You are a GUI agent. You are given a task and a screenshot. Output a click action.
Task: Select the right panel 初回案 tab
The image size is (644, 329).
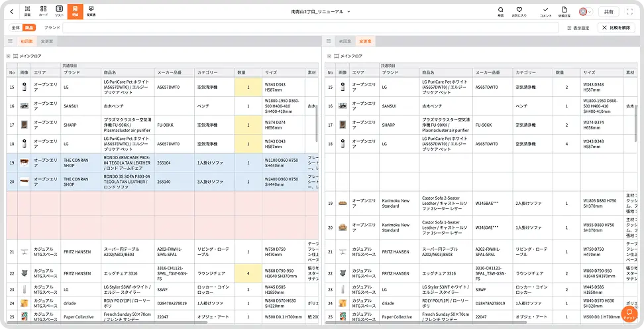pos(345,41)
